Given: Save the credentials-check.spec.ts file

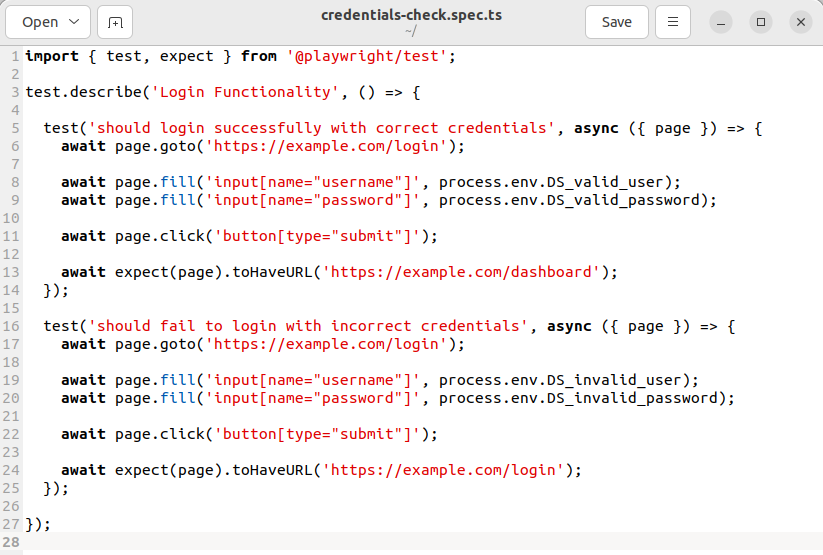Looking at the screenshot, I should point(616,22).
